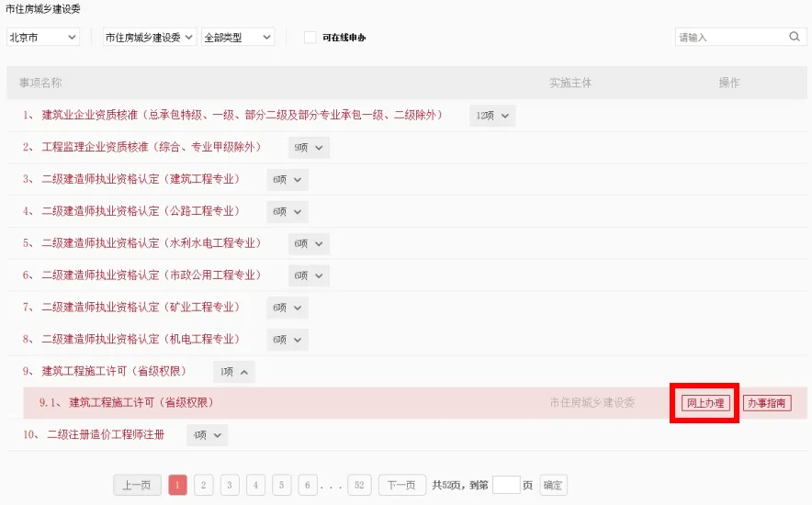
Task: Jump to page 2 in pagination
Action: 204,486
